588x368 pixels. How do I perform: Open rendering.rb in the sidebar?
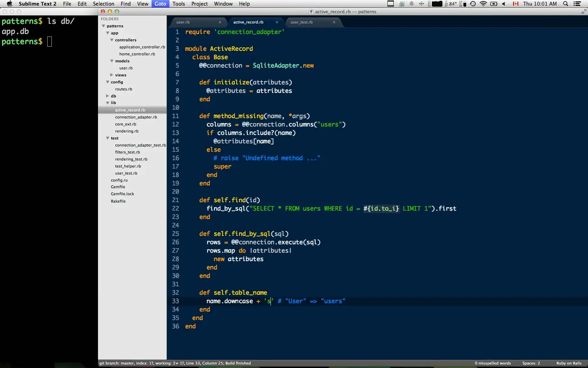click(x=127, y=131)
